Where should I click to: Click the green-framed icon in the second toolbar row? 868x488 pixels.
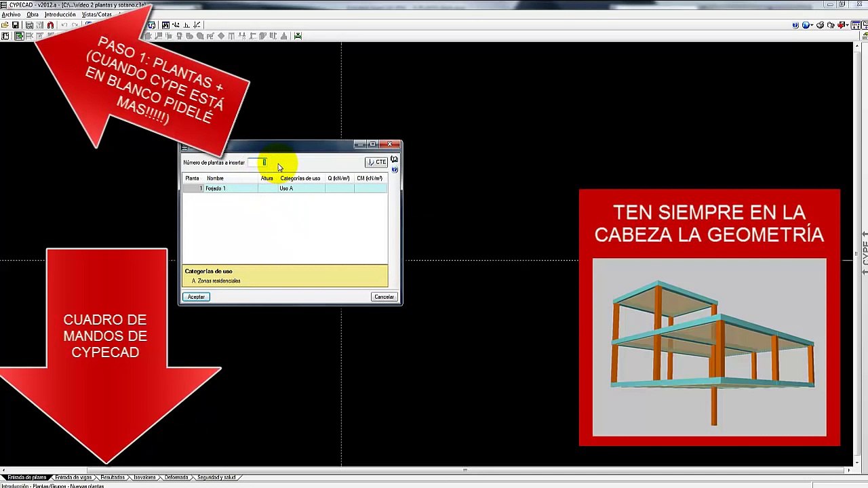pos(19,36)
